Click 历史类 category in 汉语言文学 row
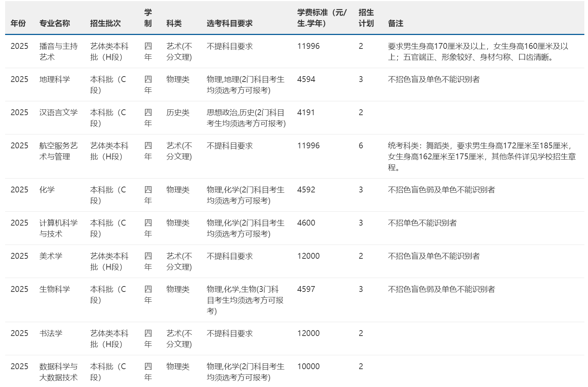Screen dimensions: 588x387 (x=178, y=113)
